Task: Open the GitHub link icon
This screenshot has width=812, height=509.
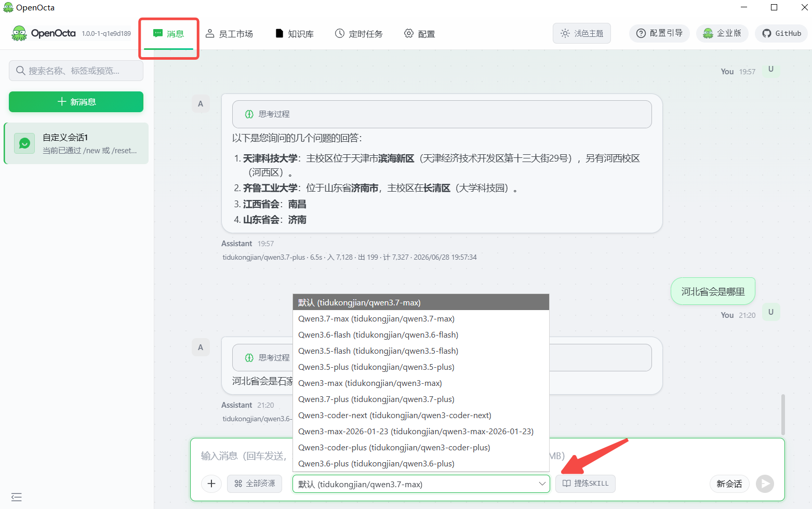Action: [766, 33]
